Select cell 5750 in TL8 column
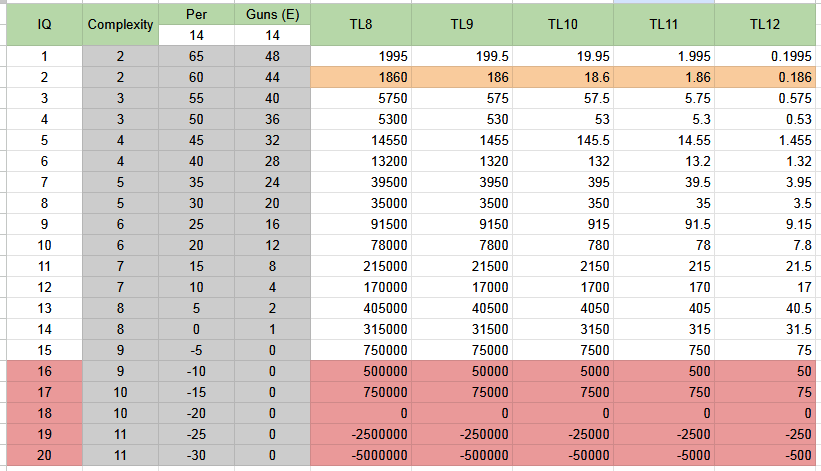The width and height of the screenshot is (821, 471). pyautogui.click(x=361, y=98)
